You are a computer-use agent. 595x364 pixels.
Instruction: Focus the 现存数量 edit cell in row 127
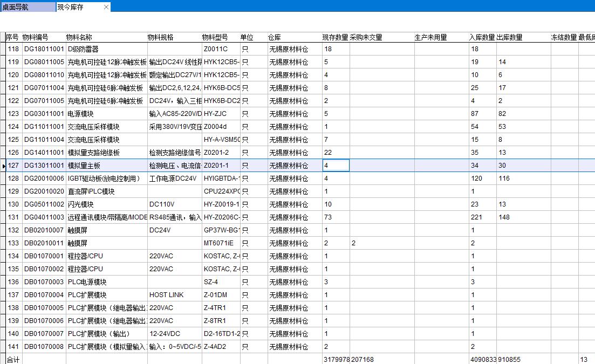(336, 166)
